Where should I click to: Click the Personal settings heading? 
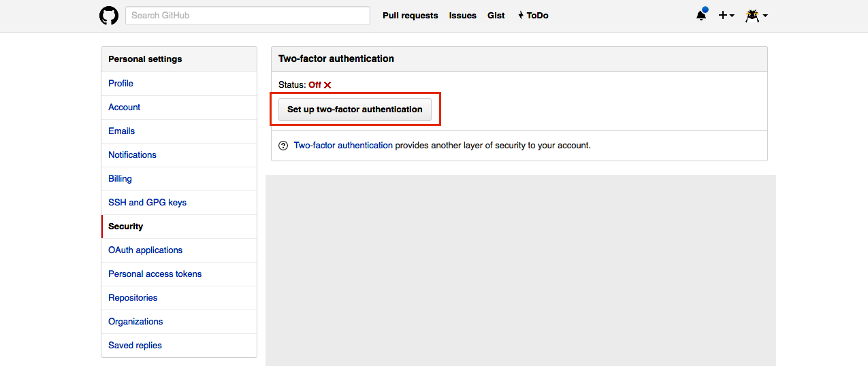145,59
